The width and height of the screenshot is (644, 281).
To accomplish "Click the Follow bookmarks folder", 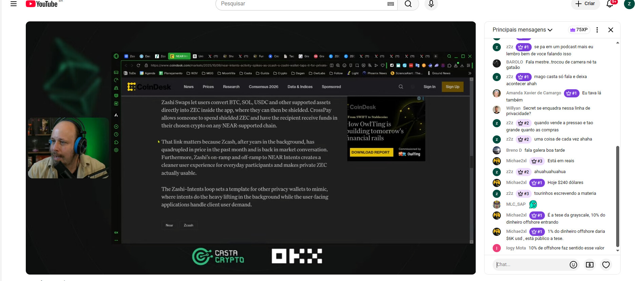I will click(x=336, y=73).
